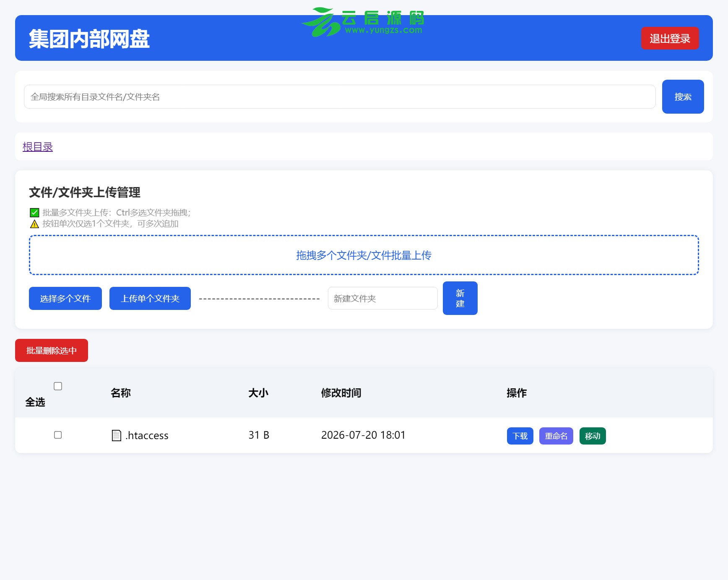Click the 上传单个文件夹 button
Viewport: 728px width, 580px height.
(150, 299)
